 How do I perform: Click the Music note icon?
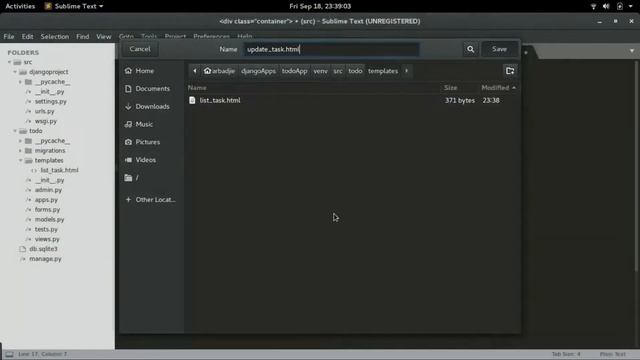128,124
